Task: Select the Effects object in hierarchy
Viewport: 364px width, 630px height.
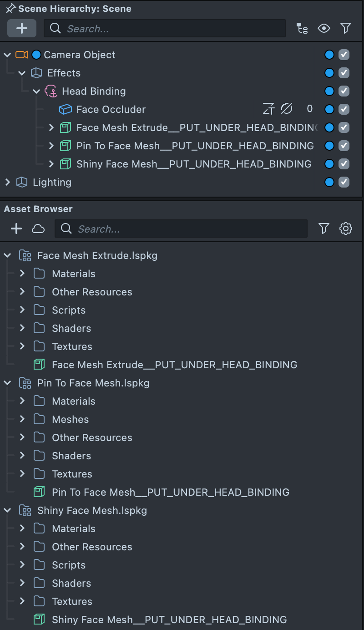Action: [64, 73]
